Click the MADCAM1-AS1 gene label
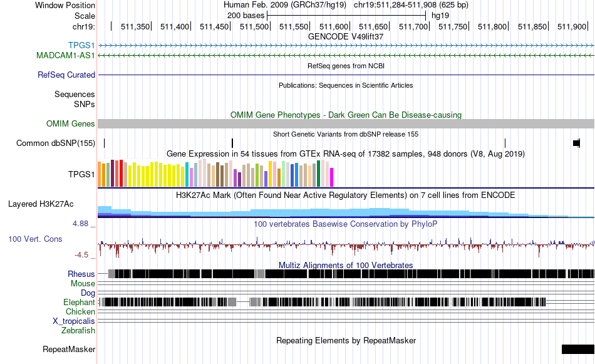The image size is (595, 364). (x=66, y=55)
